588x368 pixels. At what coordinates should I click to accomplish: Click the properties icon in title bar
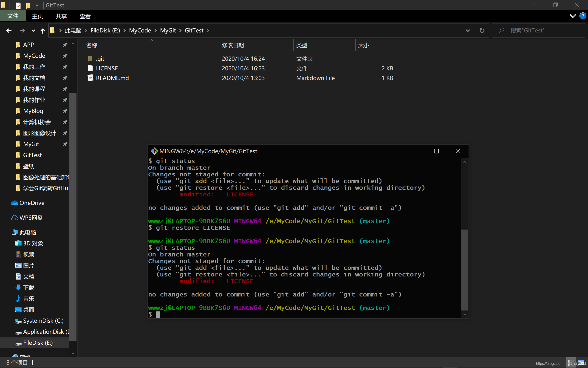pyautogui.click(x=18, y=5)
